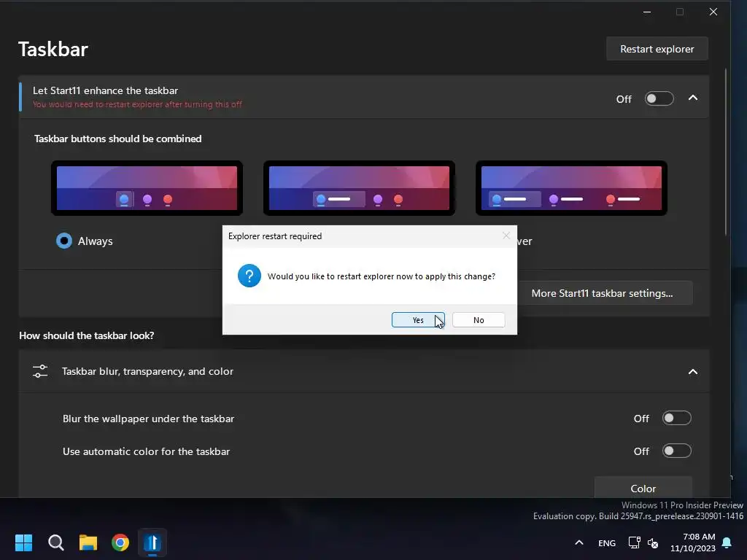Click the Color button
747x560 pixels.
[x=643, y=488]
